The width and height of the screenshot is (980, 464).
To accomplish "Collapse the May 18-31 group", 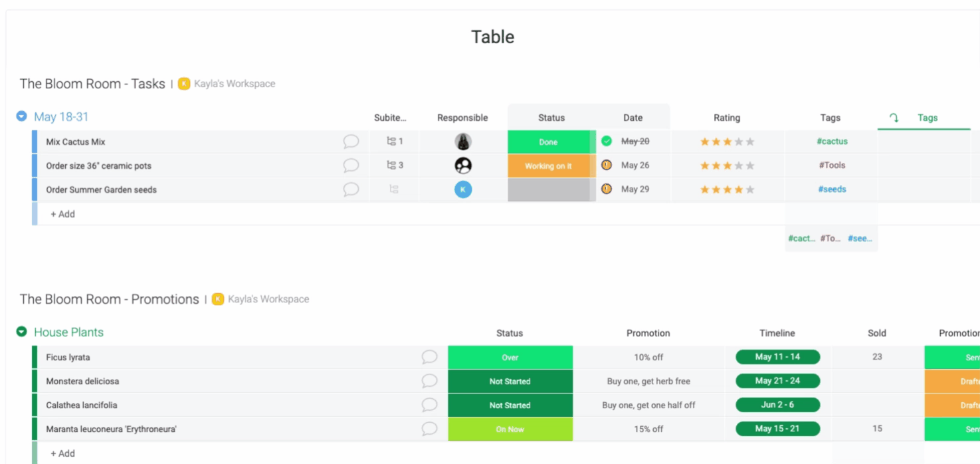I will [x=21, y=116].
